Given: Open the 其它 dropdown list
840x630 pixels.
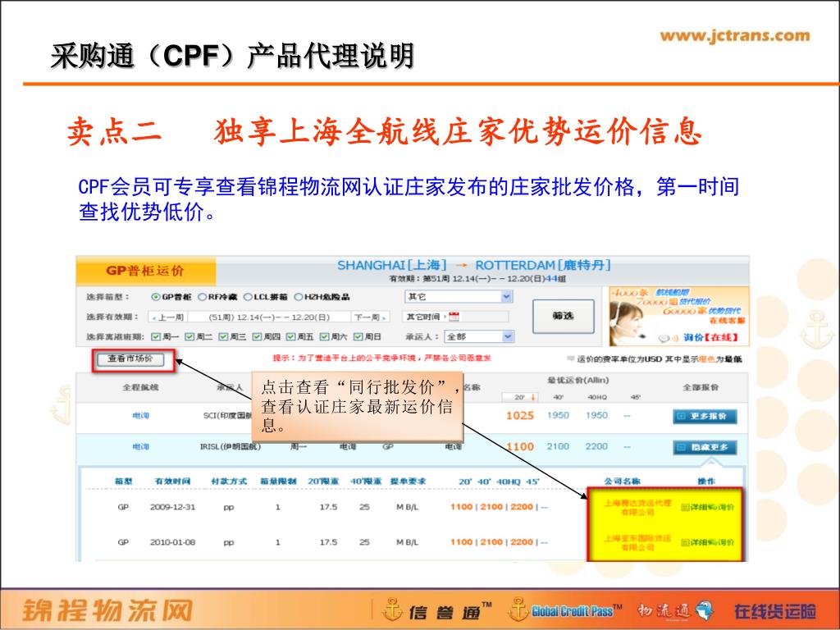Looking at the screenshot, I should point(459,296).
